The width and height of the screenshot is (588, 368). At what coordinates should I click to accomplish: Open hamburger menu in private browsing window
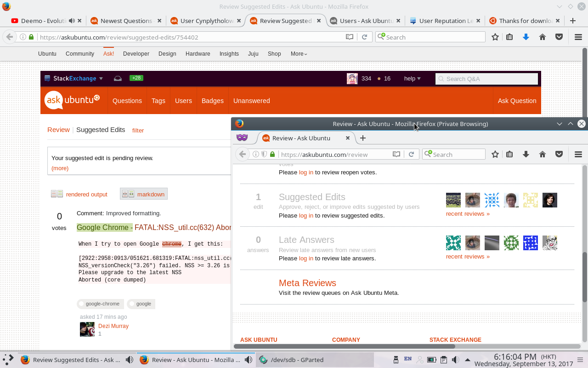click(578, 155)
